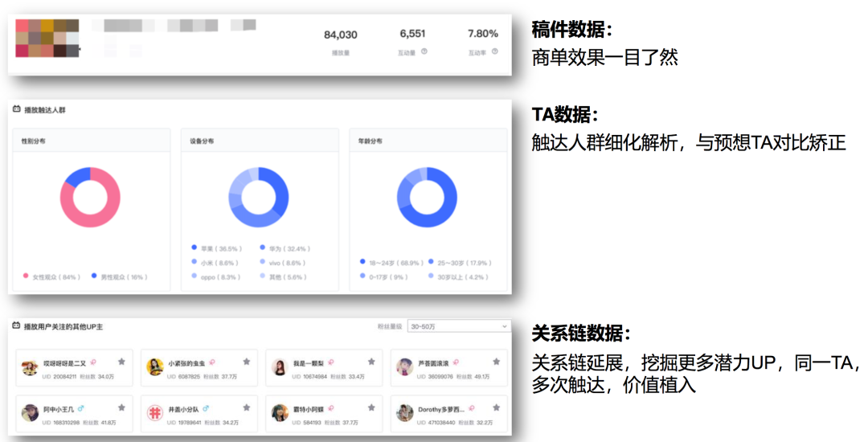This screenshot has height=442, width=868.
Task: Click the 7.80% interaction rate value
Action: click(x=483, y=34)
